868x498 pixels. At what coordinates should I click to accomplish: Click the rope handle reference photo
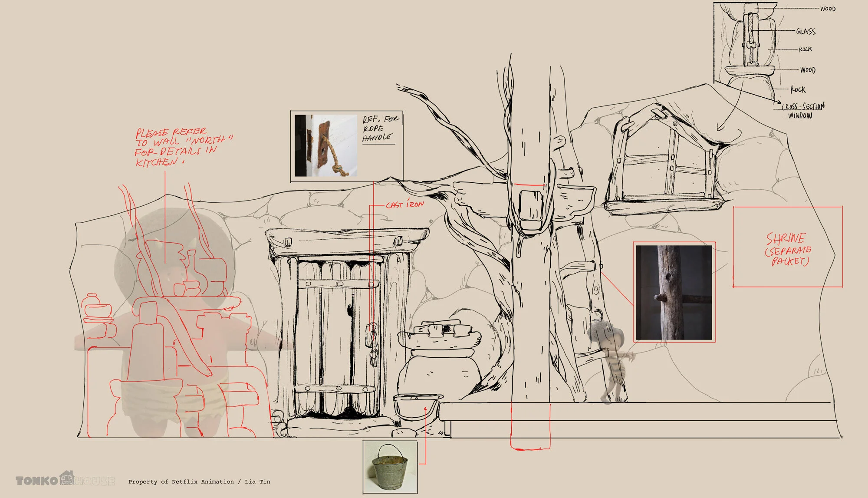pyautogui.click(x=325, y=145)
